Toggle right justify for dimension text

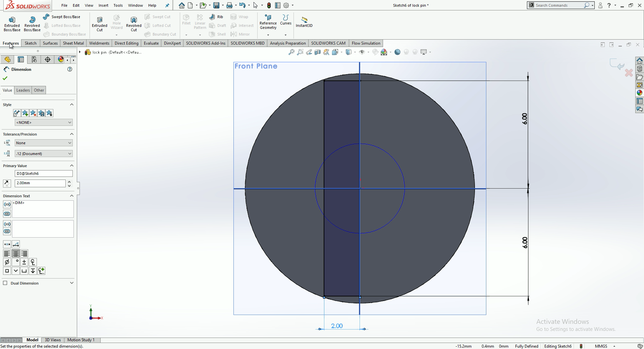pyautogui.click(x=24, y=253)
